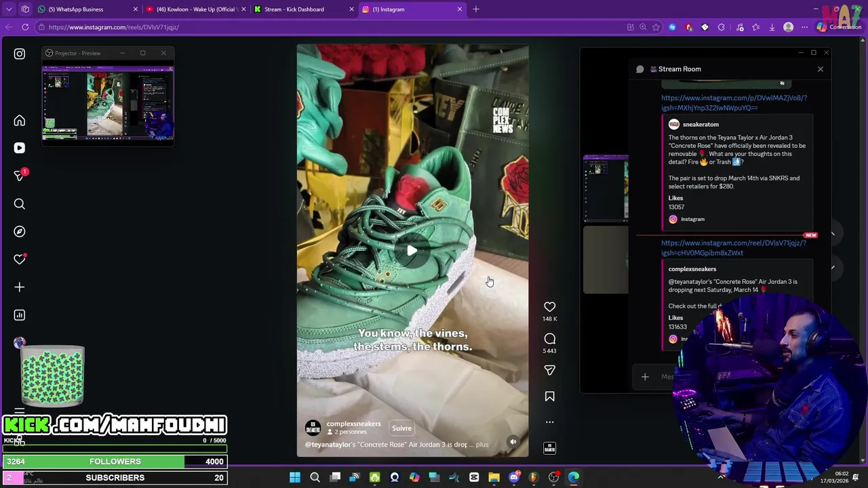Share the reel with paper-plane icon
This screenshot has width=868, height=488.
click(x=550, y=370)
